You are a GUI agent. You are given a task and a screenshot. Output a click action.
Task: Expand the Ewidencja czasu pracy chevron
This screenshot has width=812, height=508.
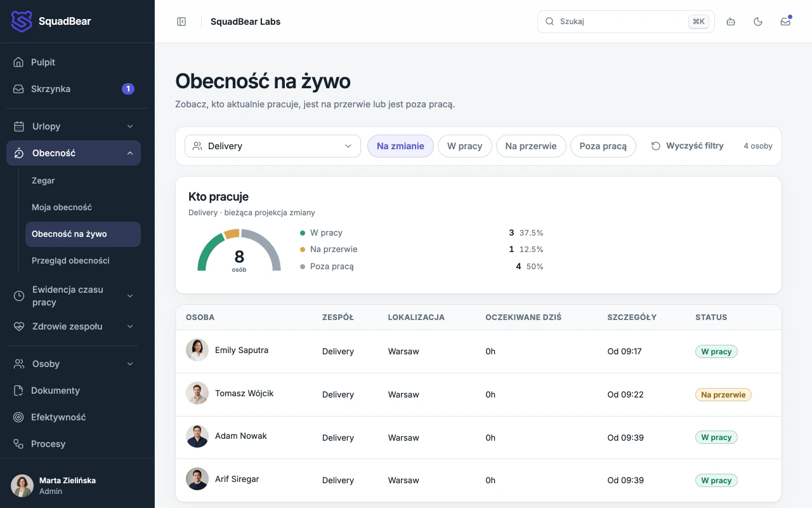(130, 296)
